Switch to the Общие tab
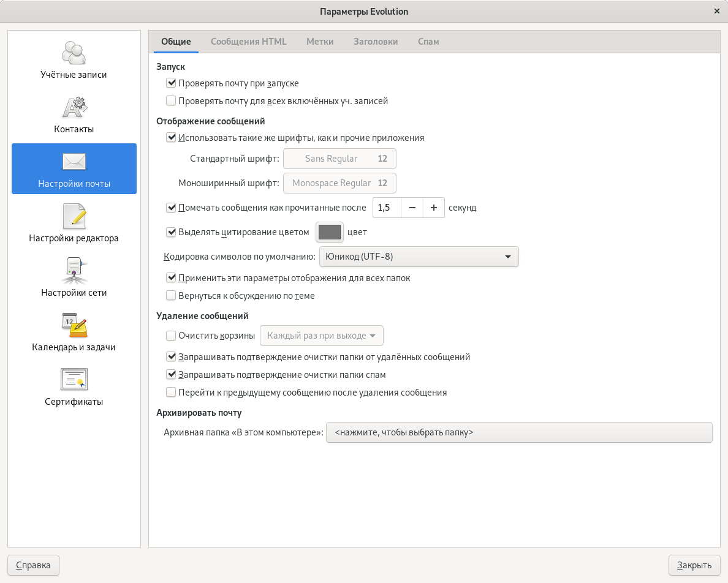The height and width of the screenshot is (583, 728). click(x=176, y=41)
